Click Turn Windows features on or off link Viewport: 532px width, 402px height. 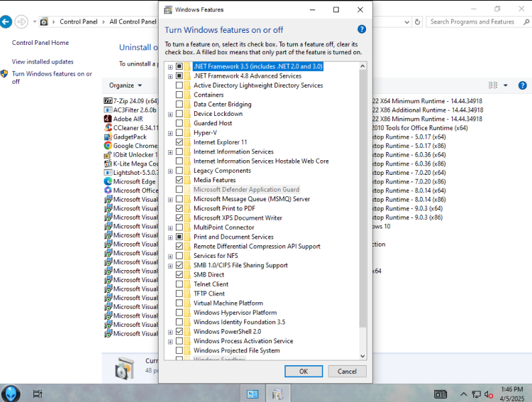pyautogui.click(x=52, y=78)
